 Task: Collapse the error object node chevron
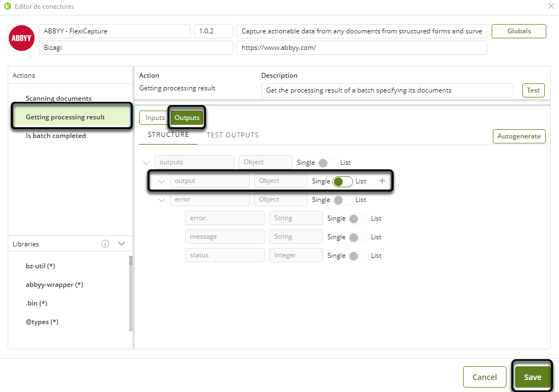click(162, 200)
